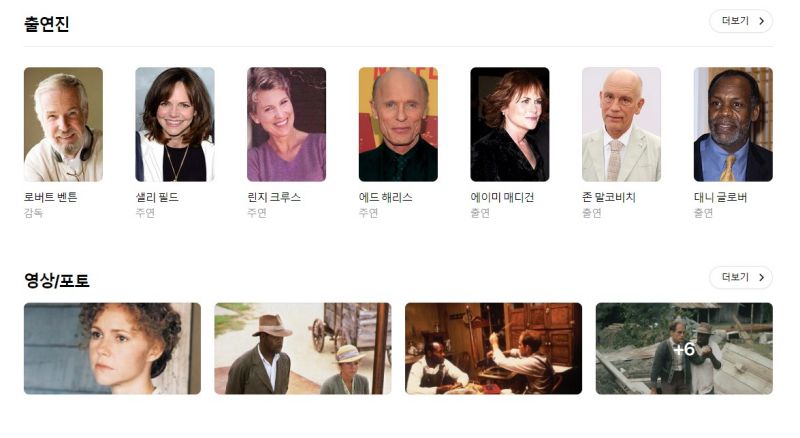Click the 대니 글로버 name link
Screen dimensions: 800x438
[720, 197]
